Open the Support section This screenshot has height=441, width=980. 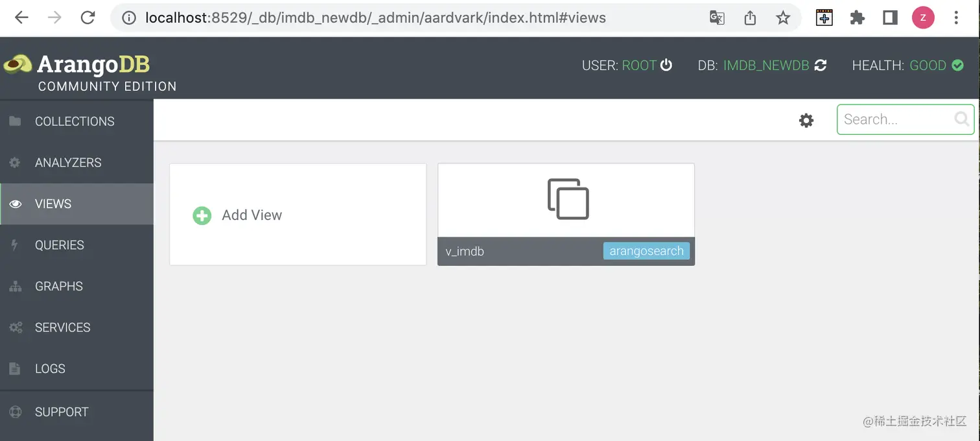(76, 412)
